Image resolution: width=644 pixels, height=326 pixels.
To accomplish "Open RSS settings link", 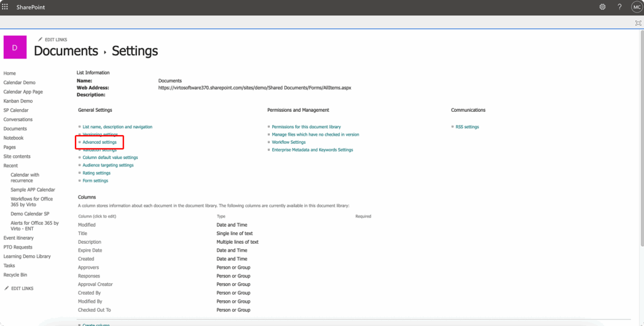I will [467, 127].
